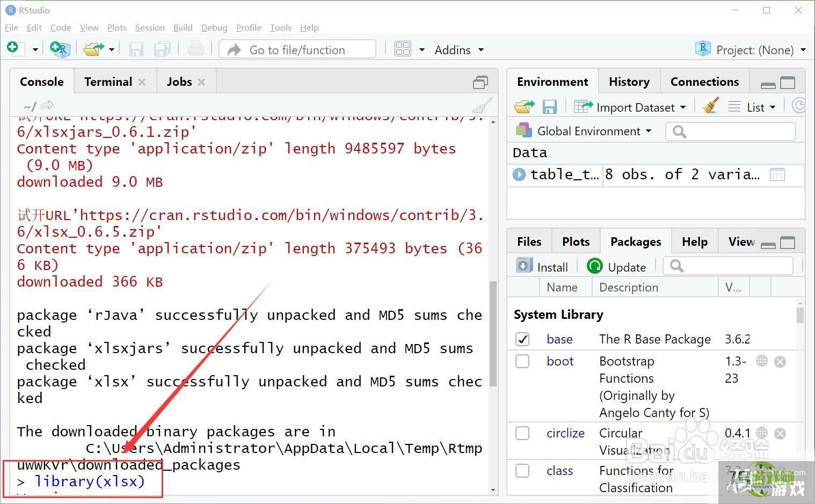Open the Code menu
The image size is (815, 504).
tap(61, 27)
